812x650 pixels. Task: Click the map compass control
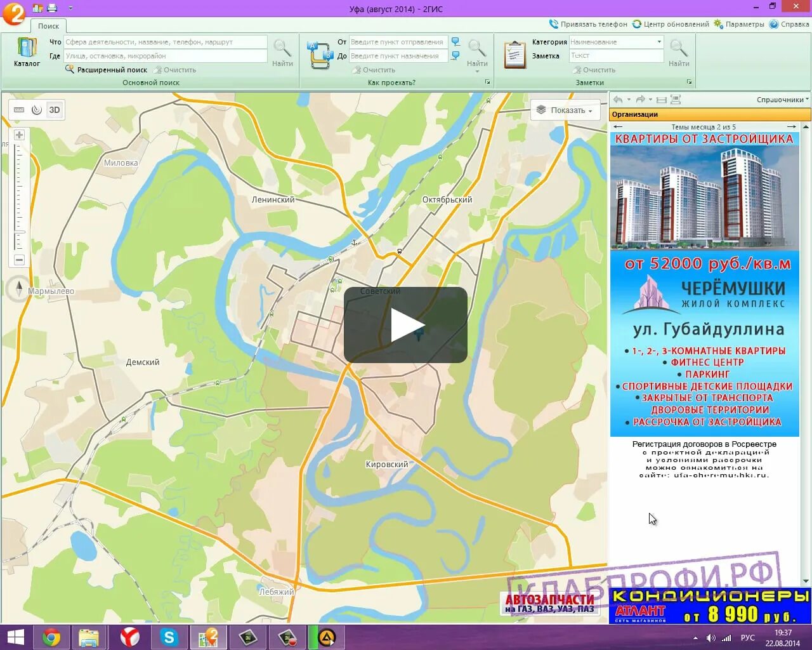pos(19,289)
